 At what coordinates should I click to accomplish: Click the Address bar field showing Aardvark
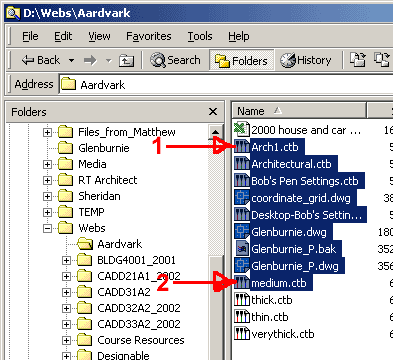(226, 84)
